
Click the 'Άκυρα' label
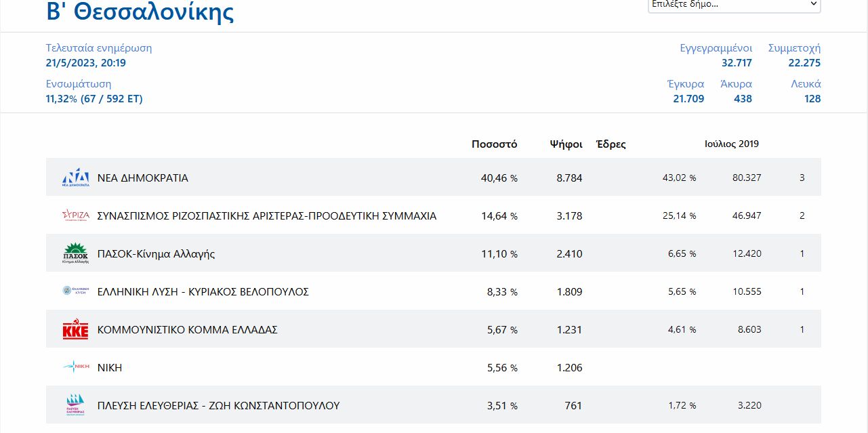[737, 84]
